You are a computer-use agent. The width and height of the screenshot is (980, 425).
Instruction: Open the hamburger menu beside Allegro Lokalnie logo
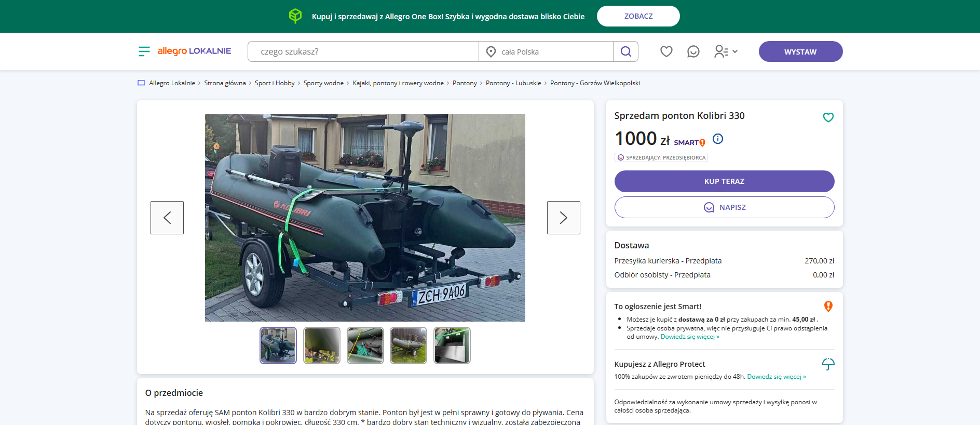point(144,51)
